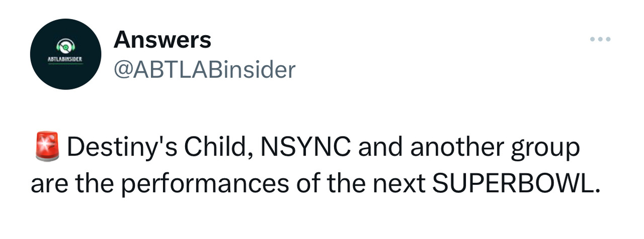The height and width of the screenshot is (239, 644).
Task: Open the three-dot more options menu
Action: click(x=601, y=39)
